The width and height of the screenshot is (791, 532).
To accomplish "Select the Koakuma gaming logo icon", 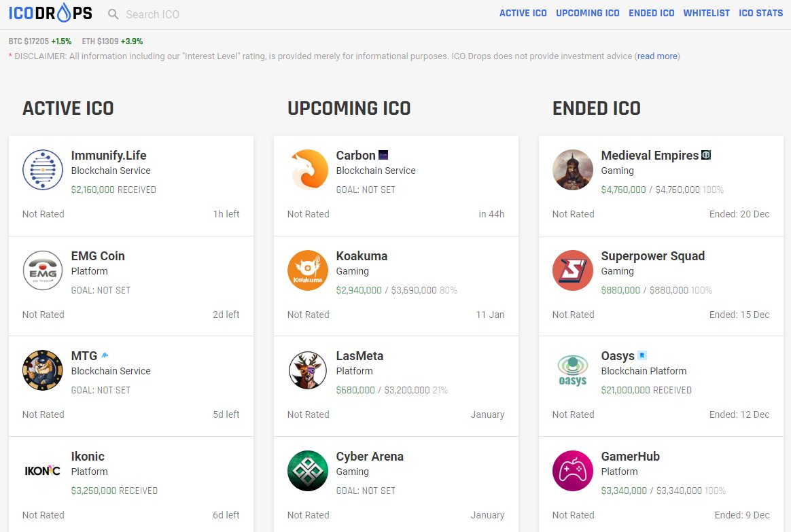I will click(x=307, y=270).
